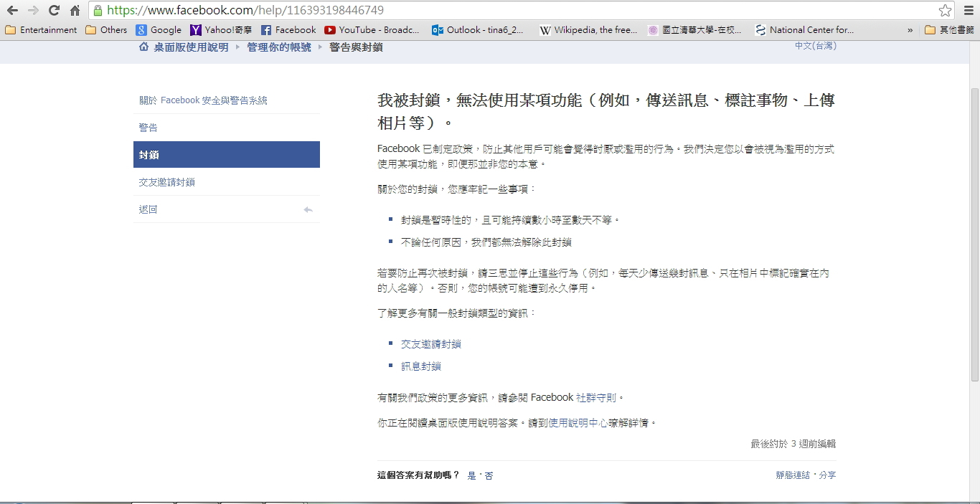Screen dimensions: 980x504
Task: Open 訊息封鎖 bullet link
Action: 420,366
